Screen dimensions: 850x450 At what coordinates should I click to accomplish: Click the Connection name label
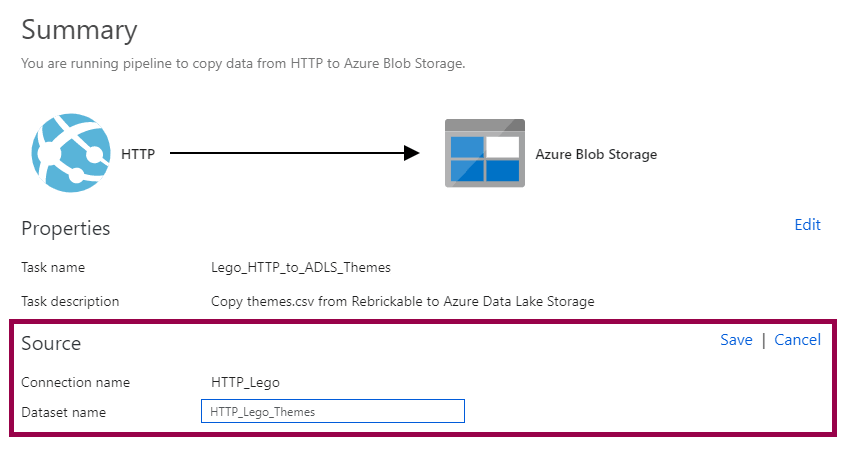75,382
